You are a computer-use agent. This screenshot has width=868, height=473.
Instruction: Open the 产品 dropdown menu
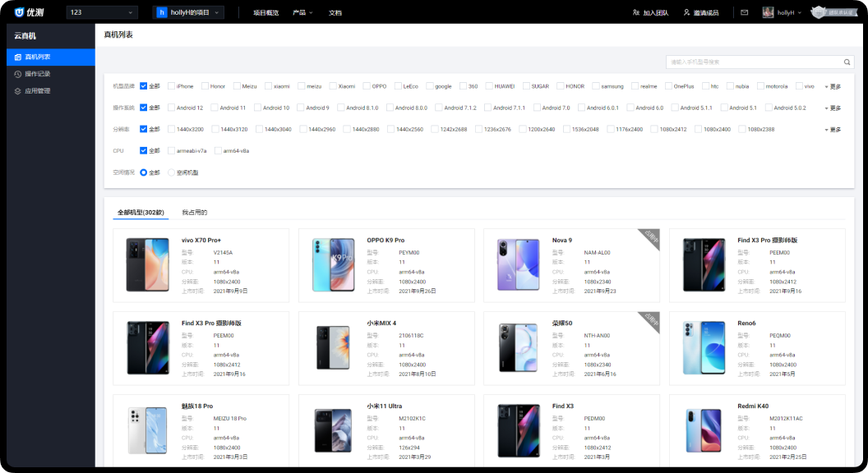click(x=302, y=12)
